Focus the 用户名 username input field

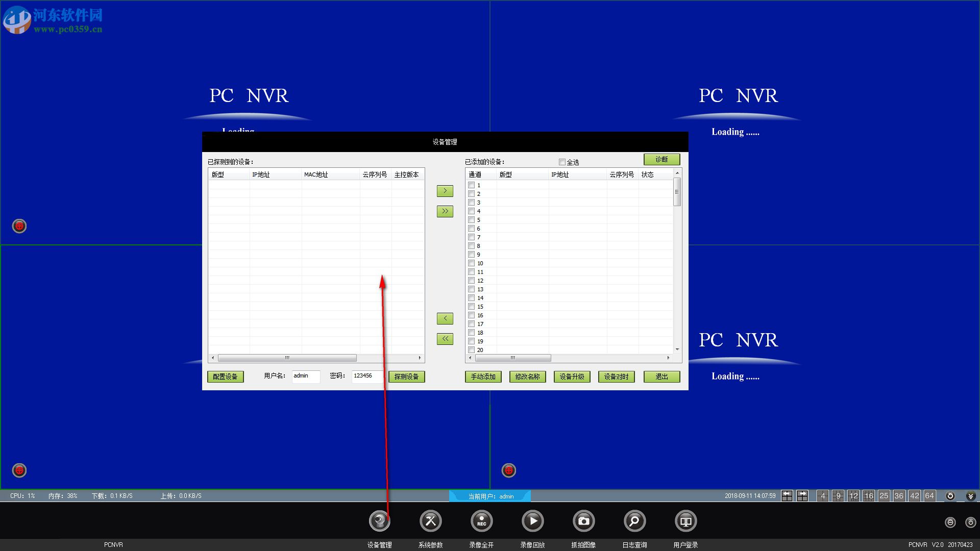click(306, 377)
